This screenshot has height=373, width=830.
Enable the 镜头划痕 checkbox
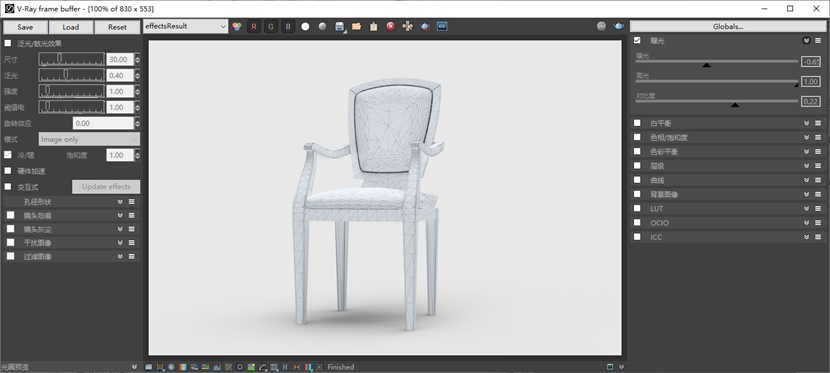[x=11, y=215]
